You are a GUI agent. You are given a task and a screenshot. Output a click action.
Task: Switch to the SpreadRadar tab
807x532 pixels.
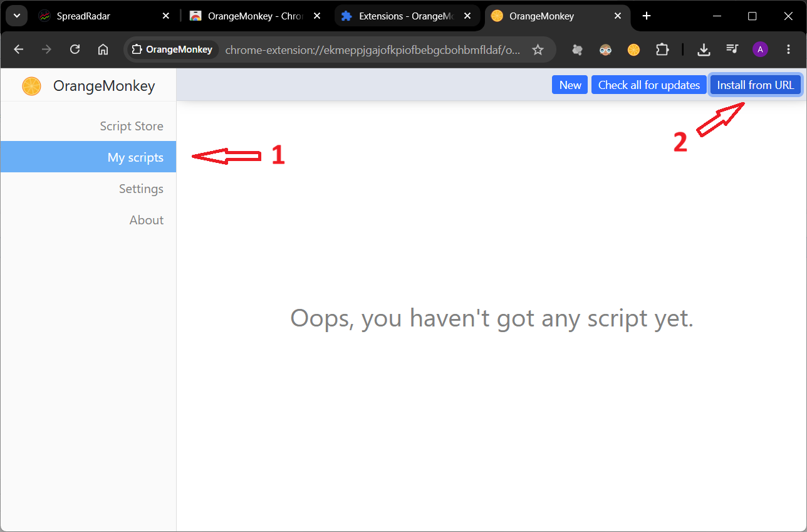(x=104, y=16)
